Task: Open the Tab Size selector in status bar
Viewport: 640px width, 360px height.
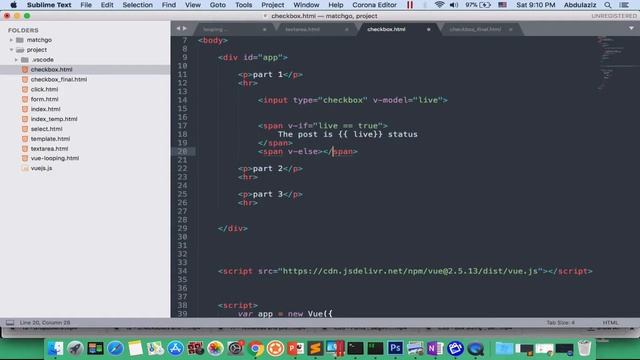Action: click(x=560, y=322)
